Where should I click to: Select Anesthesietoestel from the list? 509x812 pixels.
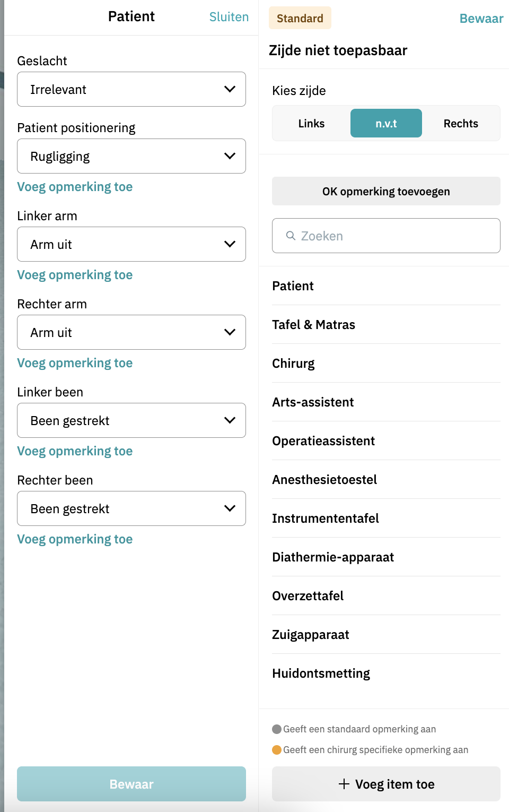coord(324,480)
